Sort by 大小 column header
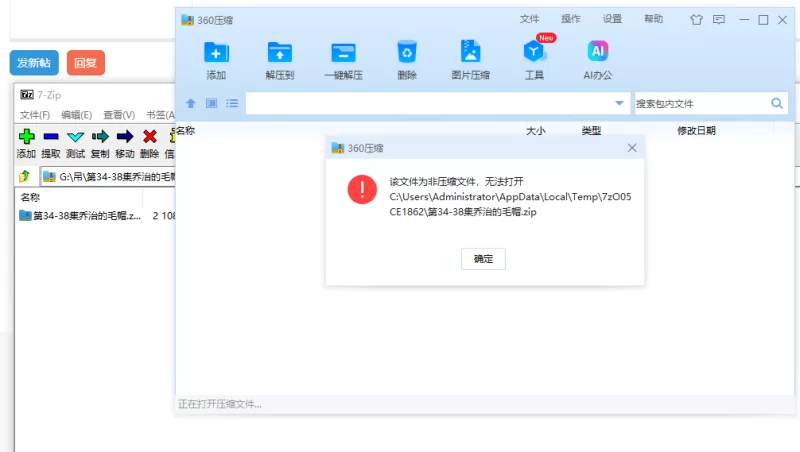The image size is (800, 452). (x=536, y=131)
